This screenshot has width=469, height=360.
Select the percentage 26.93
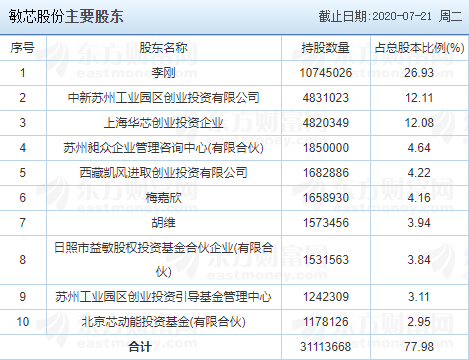pyautogui.click(x=419, y=73)
